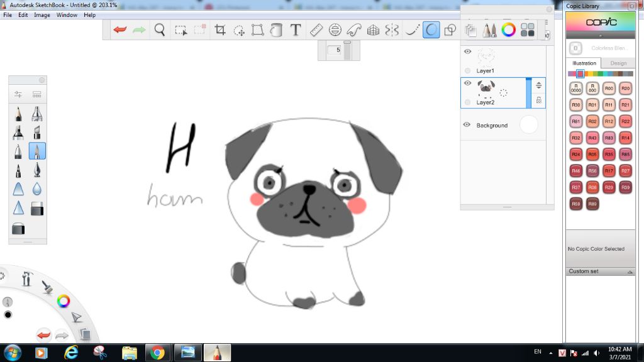The image size is (644, 362).
Task: Open the Window menu
Action: coord(67,15)
